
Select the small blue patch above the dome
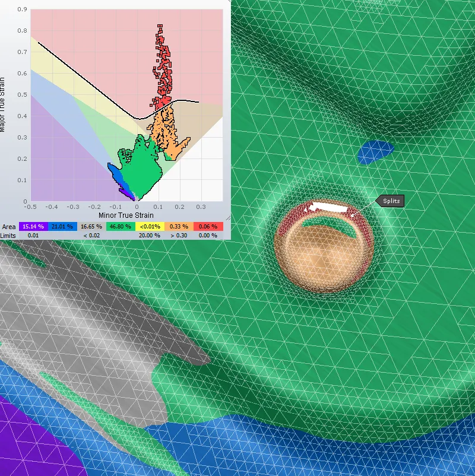tap(375, 152)
